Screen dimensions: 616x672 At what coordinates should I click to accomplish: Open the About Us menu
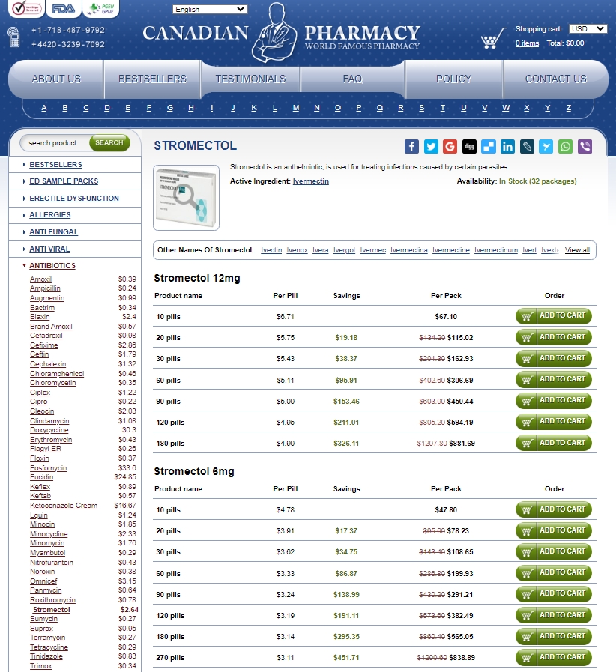pyautogui.click(x=56, y=79)
